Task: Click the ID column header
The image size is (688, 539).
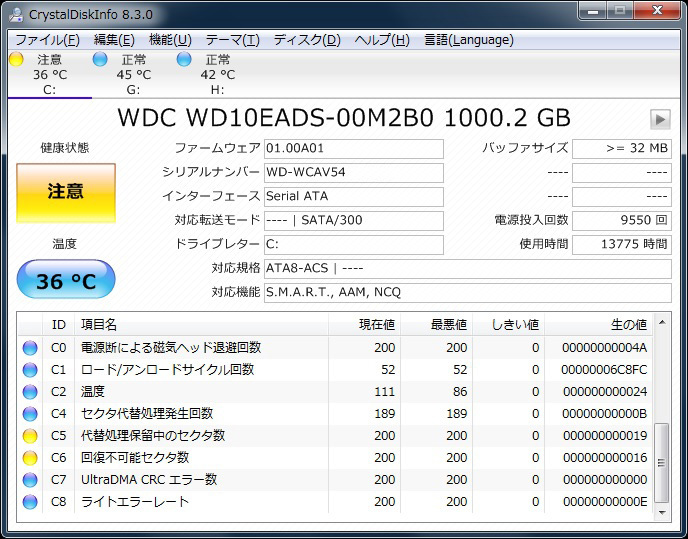Action: point(58,325)
